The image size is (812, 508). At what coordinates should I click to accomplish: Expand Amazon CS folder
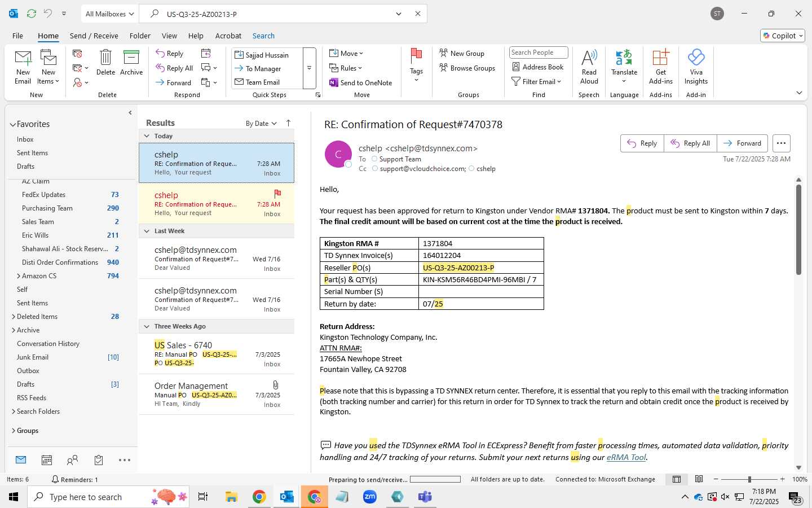coord(19,276)
